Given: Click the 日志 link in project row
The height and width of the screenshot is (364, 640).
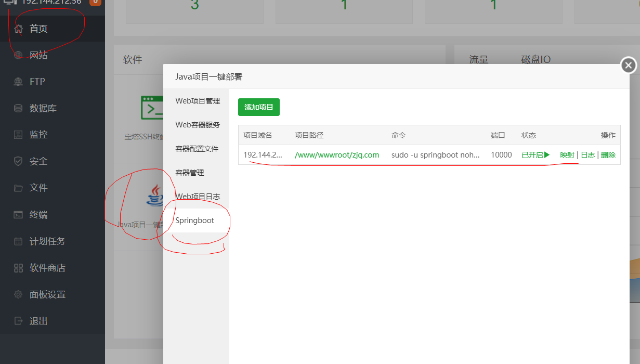Looking at the screenshot, I should click(587, 155).
